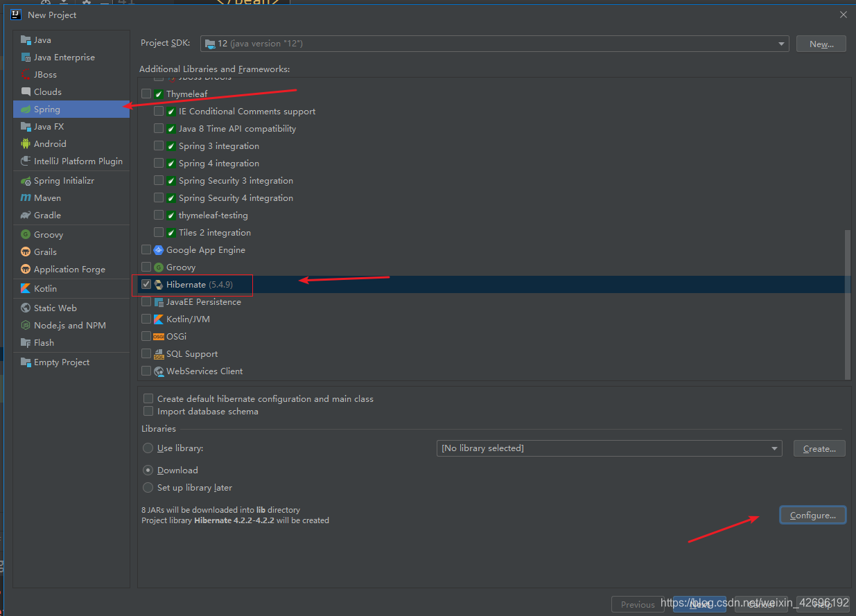856x616 pixels.
Task: Enable Tiles 2 integration checkbox
Action: click(x=159, y=232)
